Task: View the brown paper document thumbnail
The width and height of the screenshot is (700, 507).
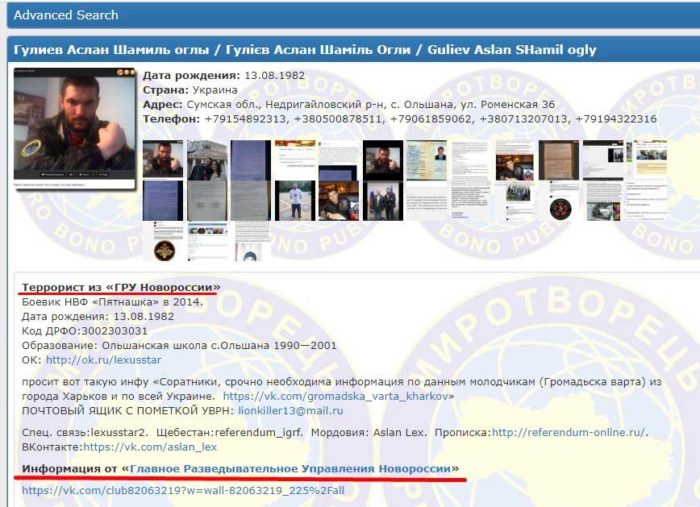Action: [559, 160]
